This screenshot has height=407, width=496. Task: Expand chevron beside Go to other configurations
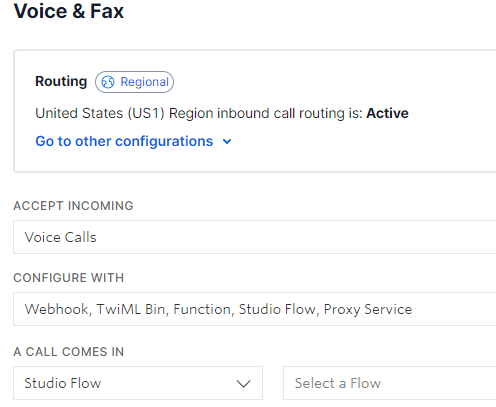[227, 142]
